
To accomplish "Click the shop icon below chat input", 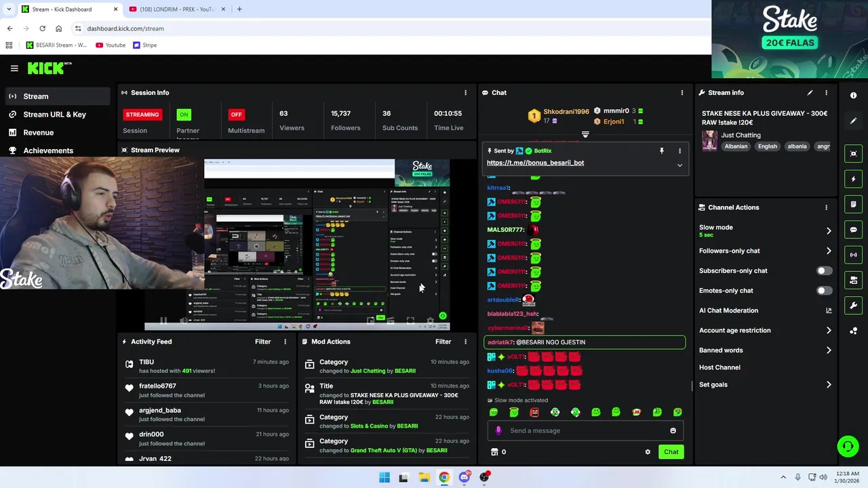I will [494, 452].
